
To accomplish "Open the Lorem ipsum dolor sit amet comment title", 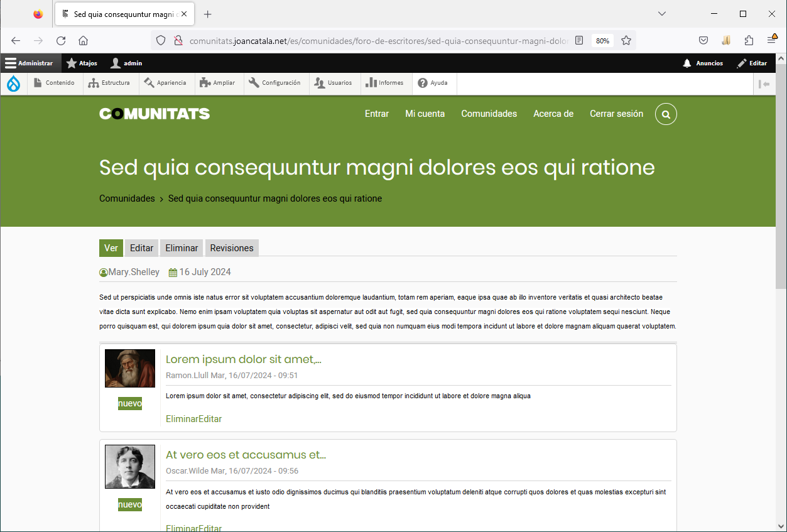I will 244,359.
